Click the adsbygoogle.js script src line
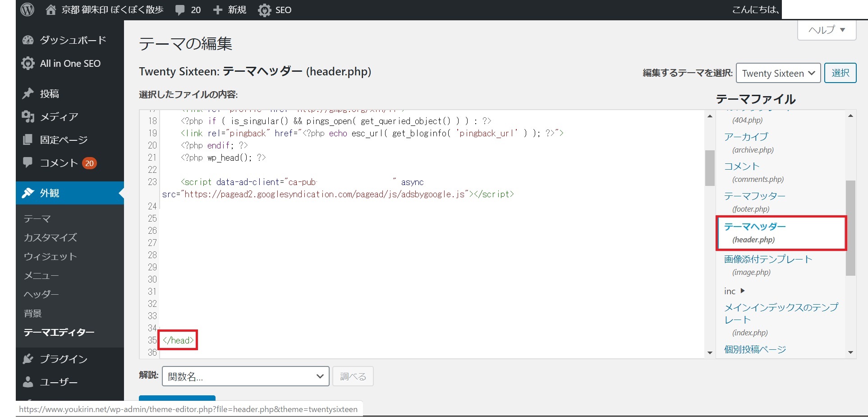The width and height of the screenshot is (868, 417). point(338,194)
